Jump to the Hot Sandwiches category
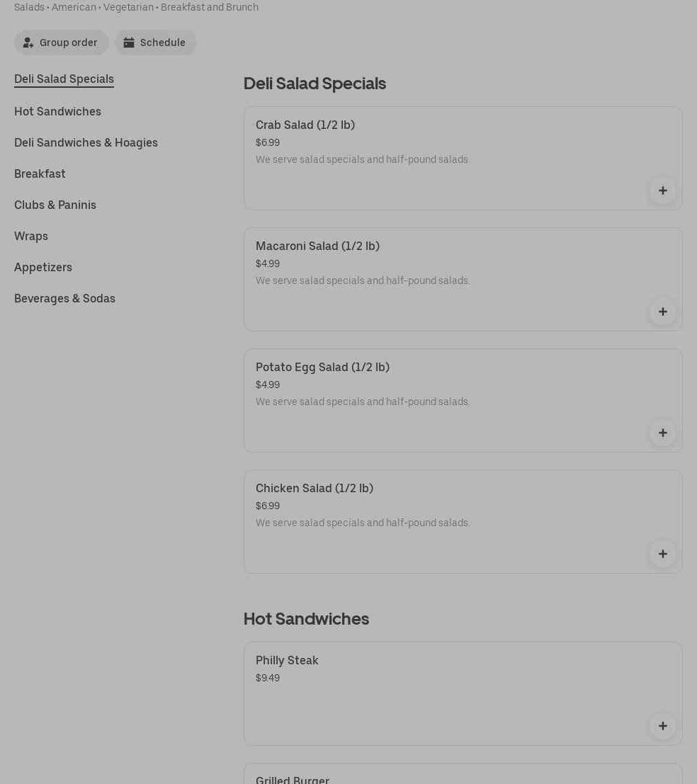This screenshot has width=697, height=784. click(x=57, y=112)
